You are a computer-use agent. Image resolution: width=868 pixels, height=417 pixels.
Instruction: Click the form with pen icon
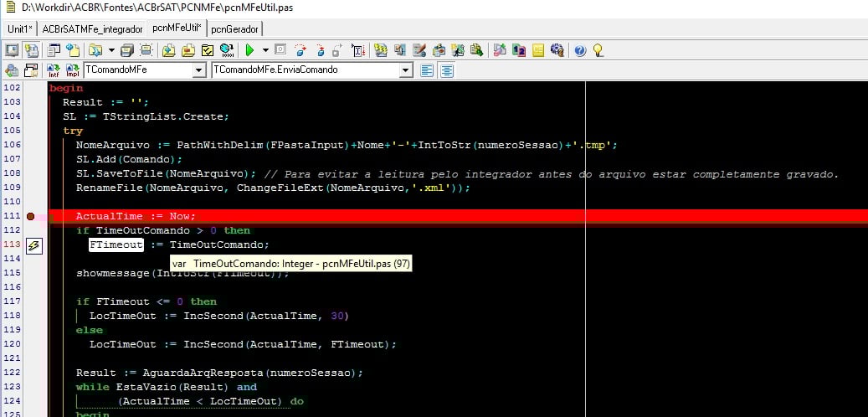pyautogui.click(x=419, y=50)
